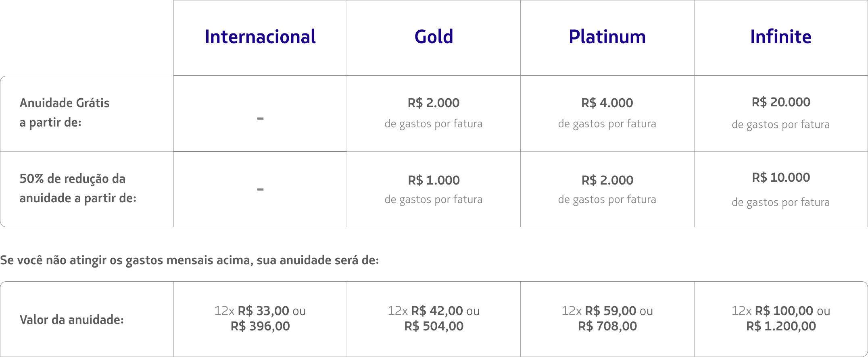Click the Platinum column header
Viewport: 868px width, 357px height.
pyautogui.click(x=607, y=37)
